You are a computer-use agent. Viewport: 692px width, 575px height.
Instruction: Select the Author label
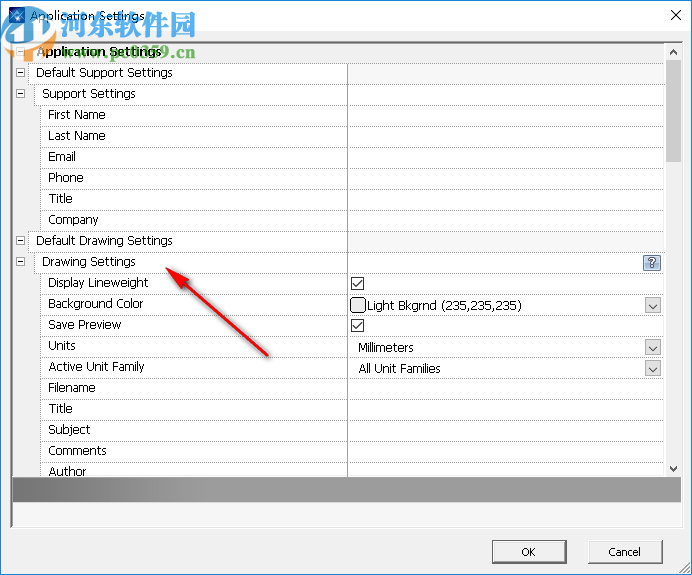[x=68, y=471]
